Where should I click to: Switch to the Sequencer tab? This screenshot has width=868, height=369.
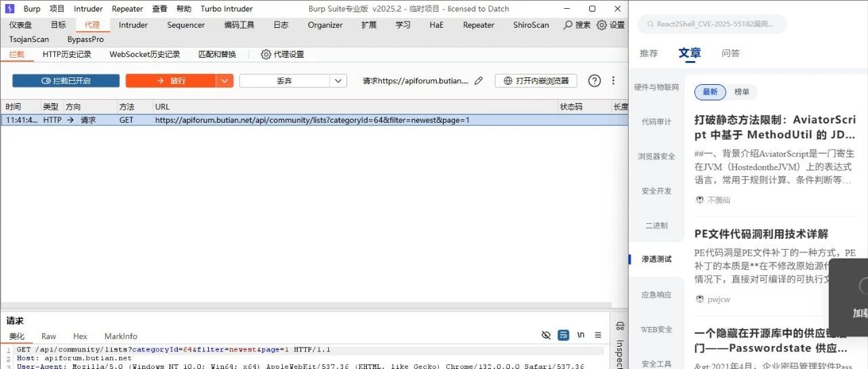[186, 25]
